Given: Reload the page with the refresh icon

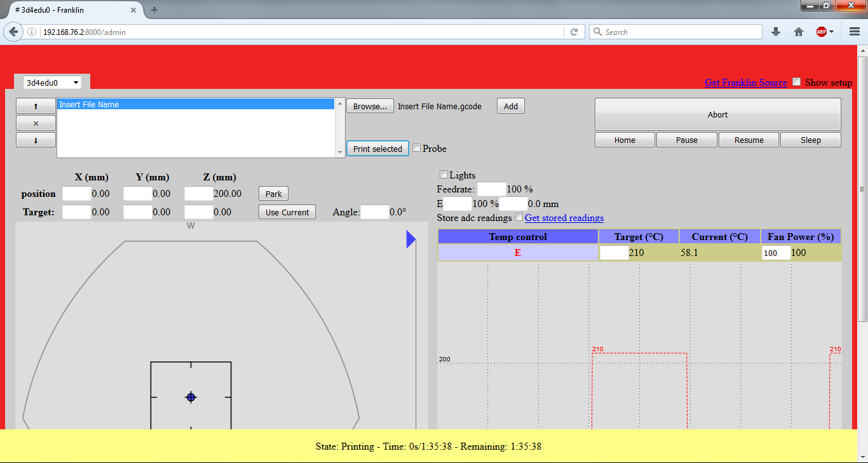Looking at the screenshot, I should click(574, 32).
